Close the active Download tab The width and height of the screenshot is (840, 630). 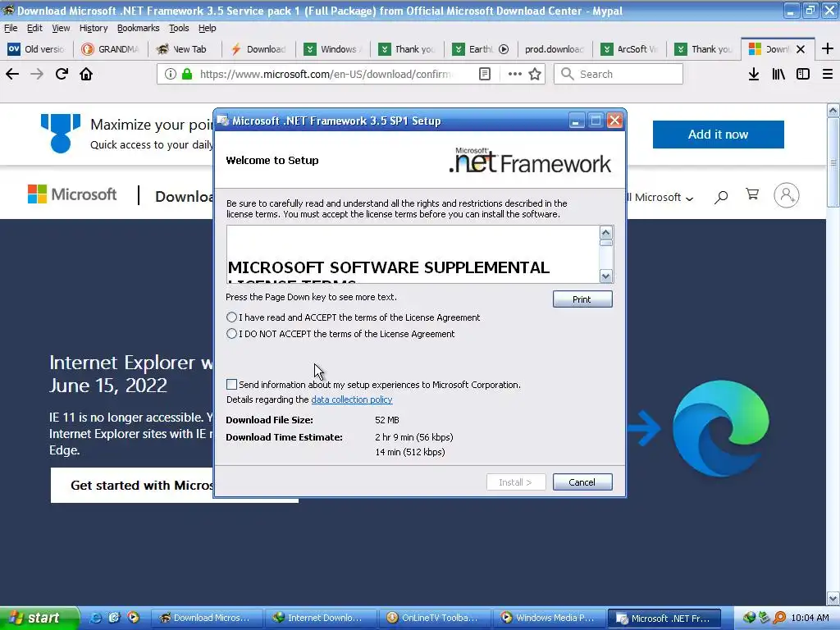point(801,48)
